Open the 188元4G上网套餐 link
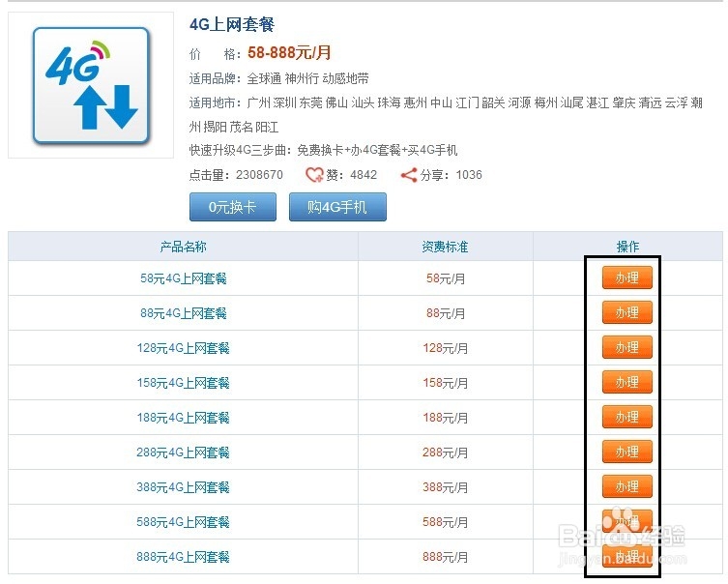The height and width of the screenshot is (584, 728). (184, 418)
